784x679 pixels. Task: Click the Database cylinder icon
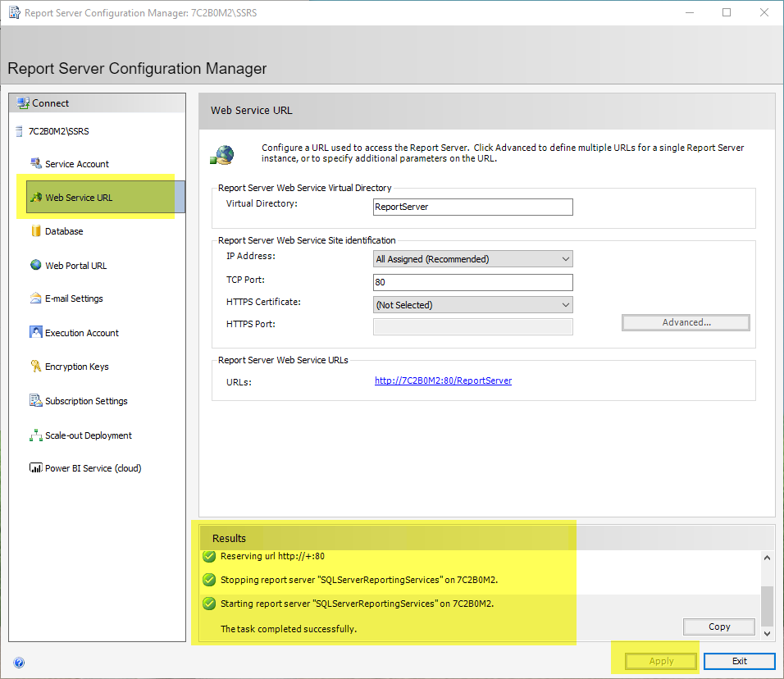click(35, 231)
